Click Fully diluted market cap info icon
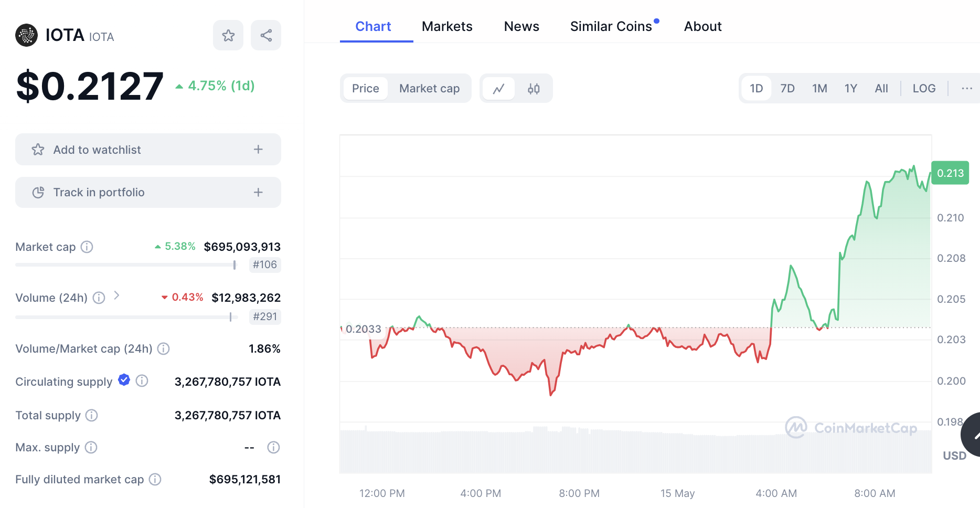This screenshot has height=508, width=980. (155, 479)
